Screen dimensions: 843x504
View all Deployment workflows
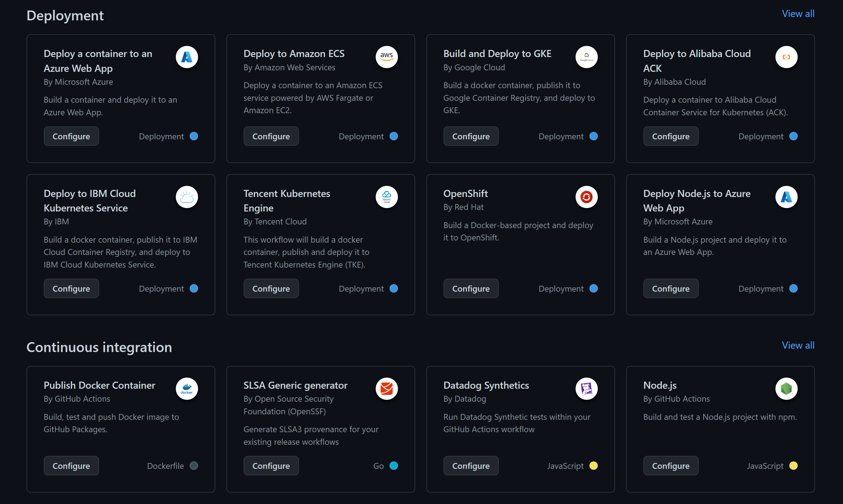798,14
